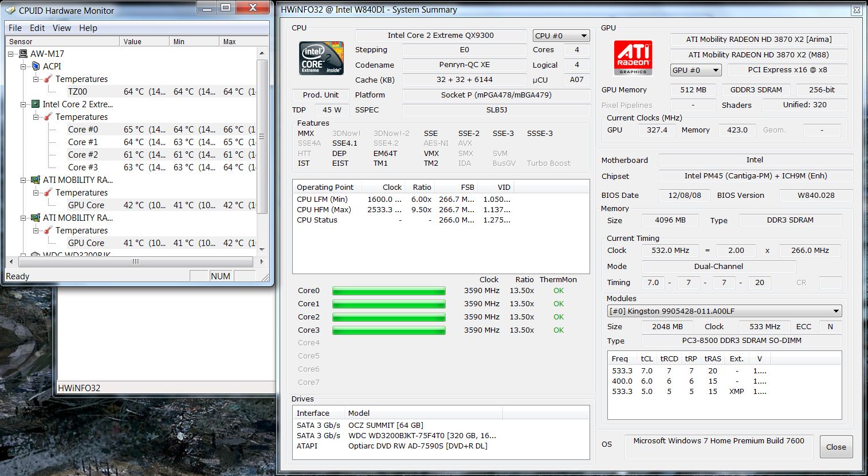Click the Core0 green usage bar
Screen dimensions: 868x476
coord(388,291)
